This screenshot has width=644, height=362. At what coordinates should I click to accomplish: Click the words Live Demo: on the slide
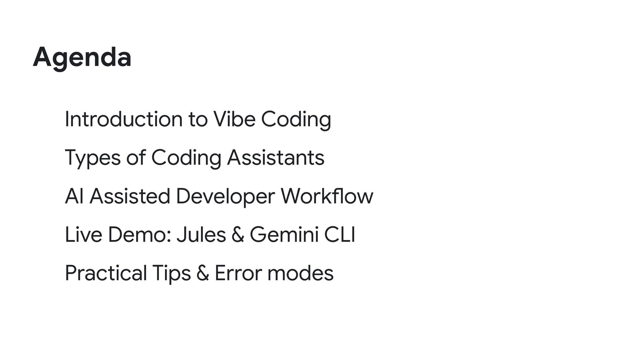click(x=118, y=235)
